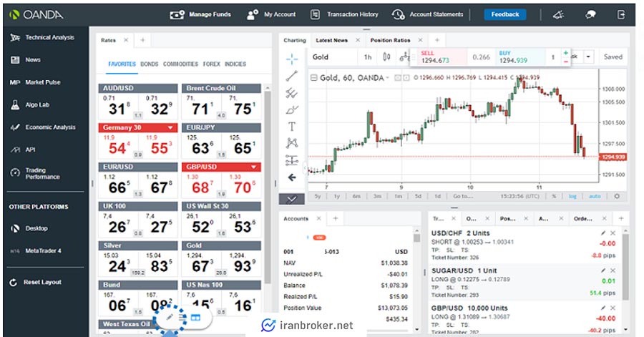
Task: Click the AUD/USD rate tile header
Action: pyautogui.click(x=138, y=88)
